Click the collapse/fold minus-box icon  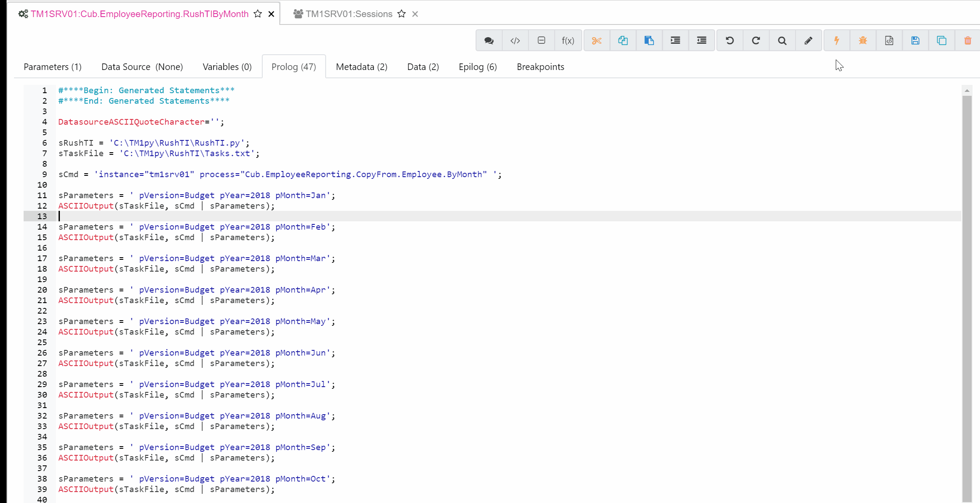541,41
